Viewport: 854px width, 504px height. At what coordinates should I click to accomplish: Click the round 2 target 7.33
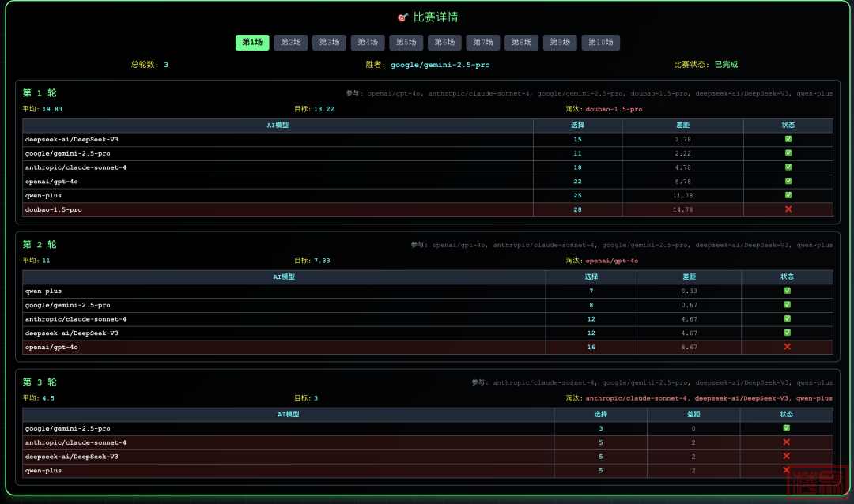(322, 261)
